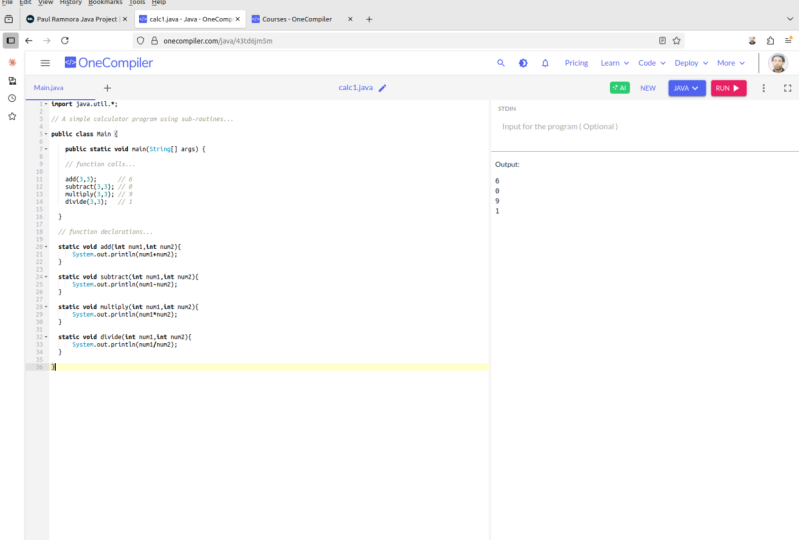This screenshot has width=799, height=540.
Task: Collapse the Main class fold at line 5
Action: 46,134
